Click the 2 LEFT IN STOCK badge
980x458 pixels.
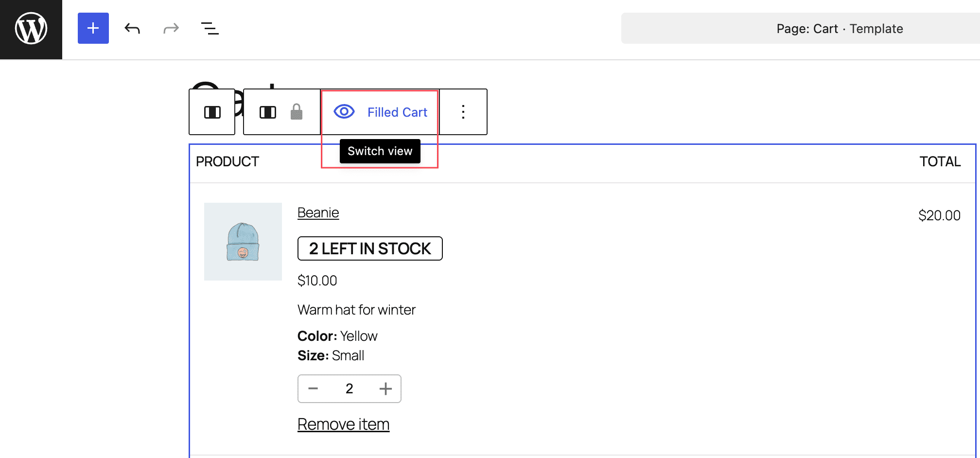370,248
